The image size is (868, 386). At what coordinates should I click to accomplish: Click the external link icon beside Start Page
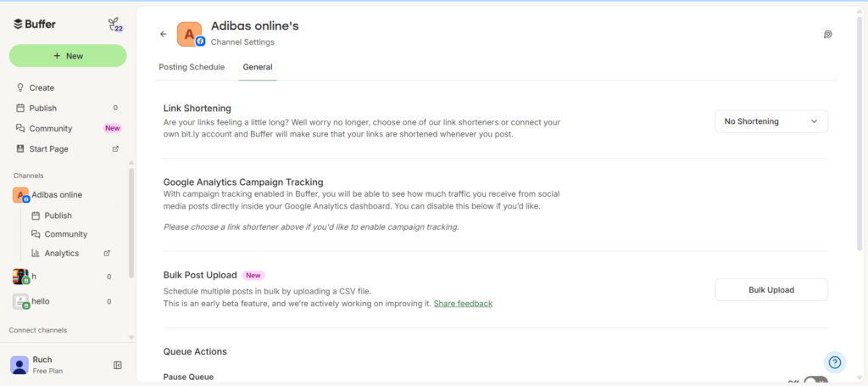[115, 149]
